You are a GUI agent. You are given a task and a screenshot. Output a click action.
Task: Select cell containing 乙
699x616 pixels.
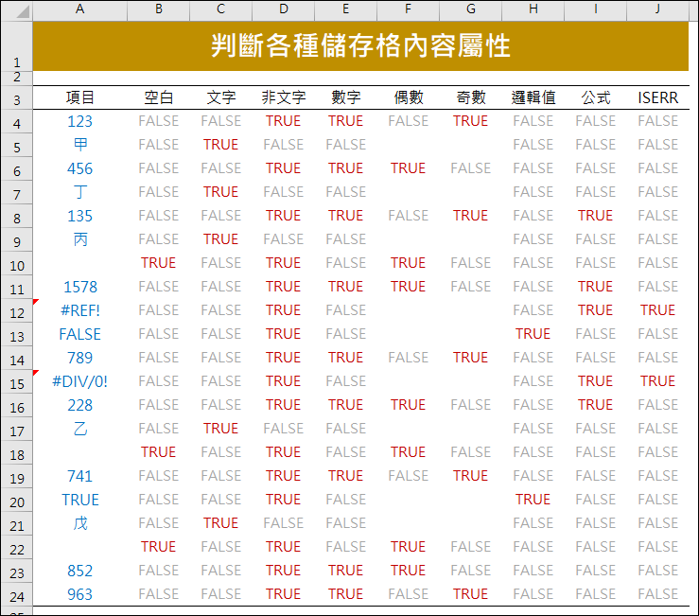pos(79,429)
